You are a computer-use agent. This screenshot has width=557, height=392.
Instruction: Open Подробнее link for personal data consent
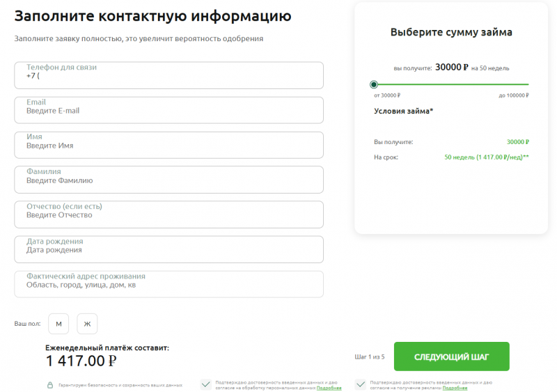[329, 388]
